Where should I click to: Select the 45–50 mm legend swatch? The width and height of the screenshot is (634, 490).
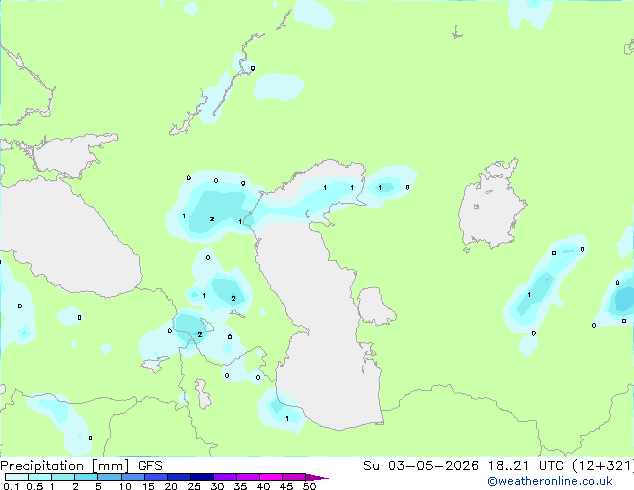294,477
